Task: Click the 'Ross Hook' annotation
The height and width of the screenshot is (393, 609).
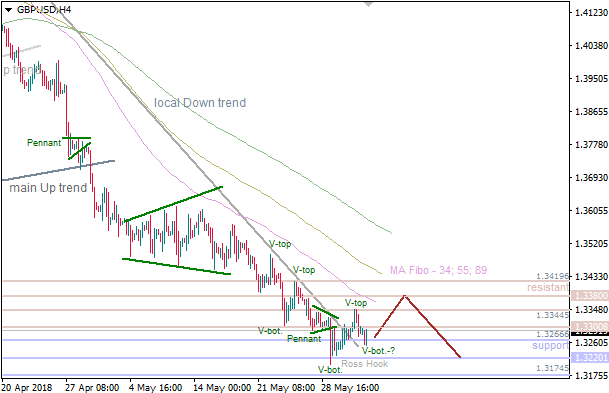Action: coord(365,364)
